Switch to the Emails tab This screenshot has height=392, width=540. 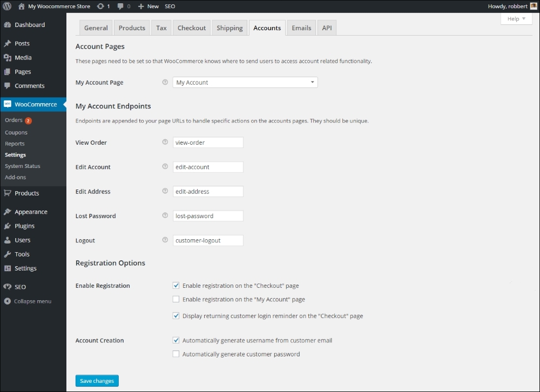(x=301, y=28)
